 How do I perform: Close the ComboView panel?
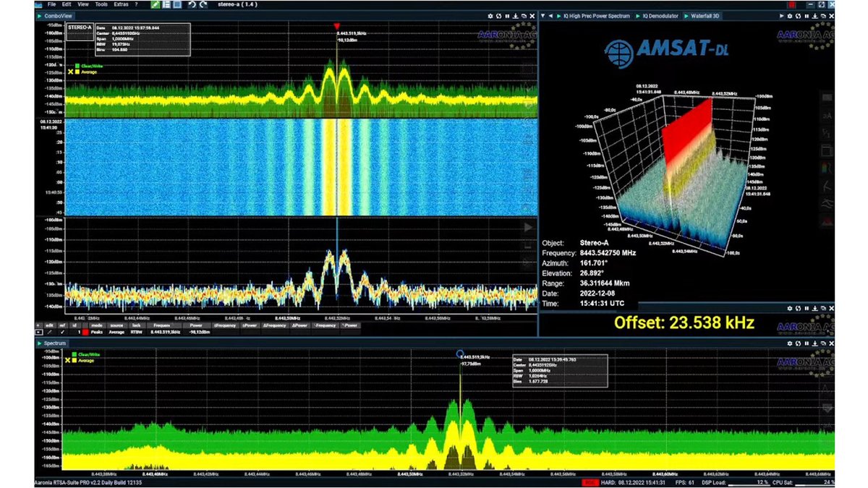coord(532,16)
